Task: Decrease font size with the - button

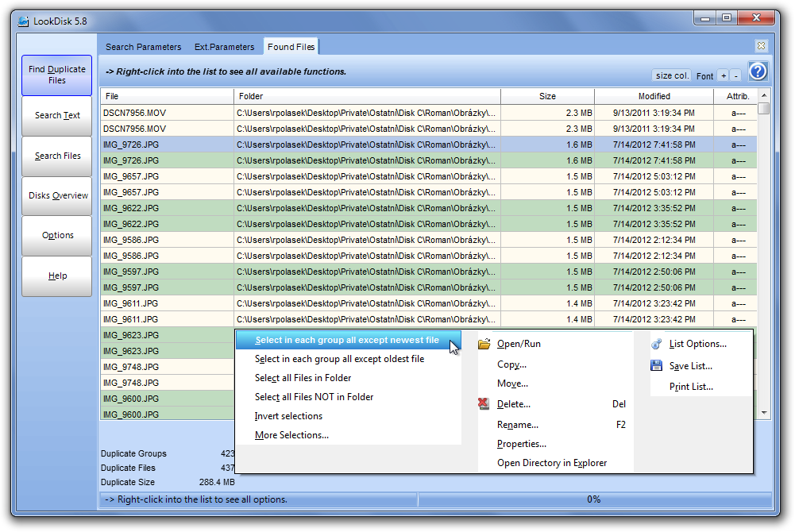Action: [736, 75]
